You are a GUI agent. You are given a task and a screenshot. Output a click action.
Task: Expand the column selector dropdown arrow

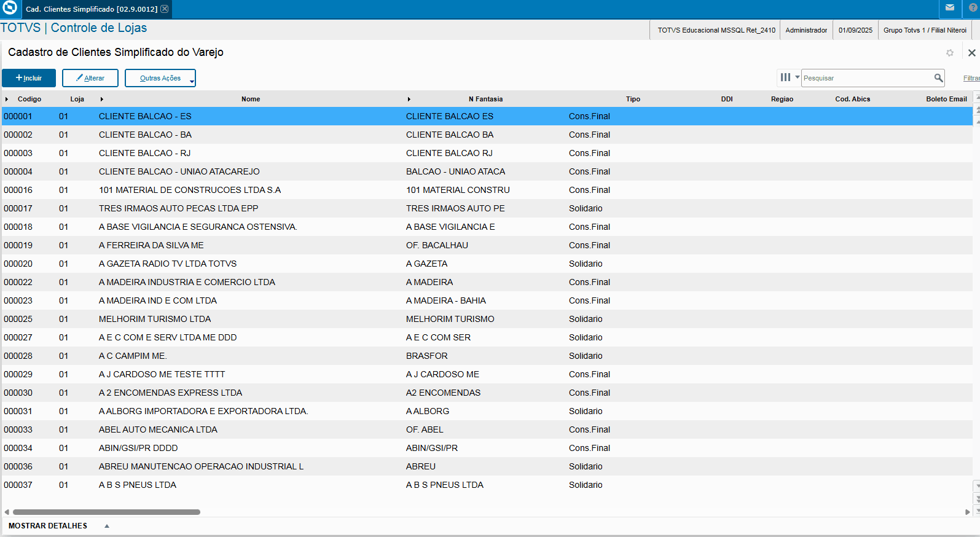[798, 77]
